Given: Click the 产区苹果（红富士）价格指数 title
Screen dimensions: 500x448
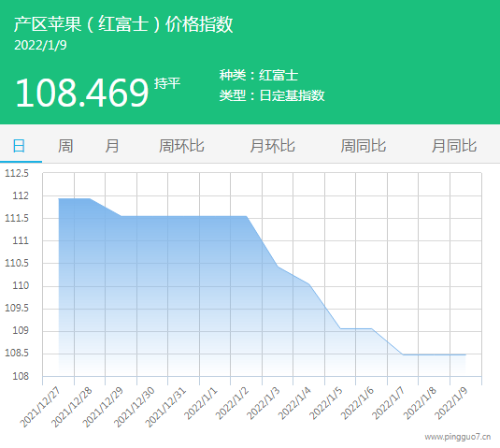Looking at the screenshot, I should (x=123, y=24).
